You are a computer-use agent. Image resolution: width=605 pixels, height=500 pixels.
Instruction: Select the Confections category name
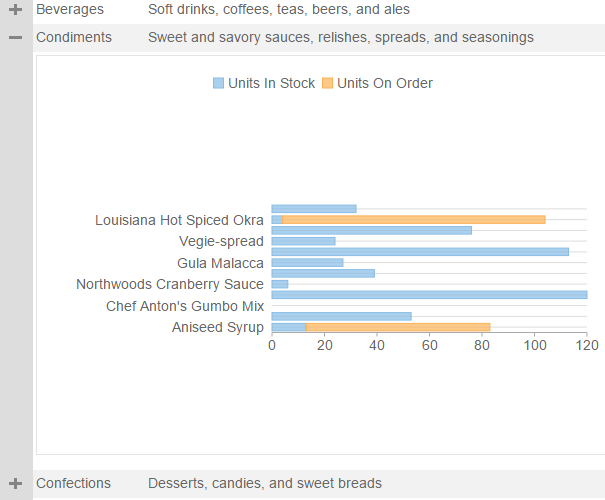point(73,484)
